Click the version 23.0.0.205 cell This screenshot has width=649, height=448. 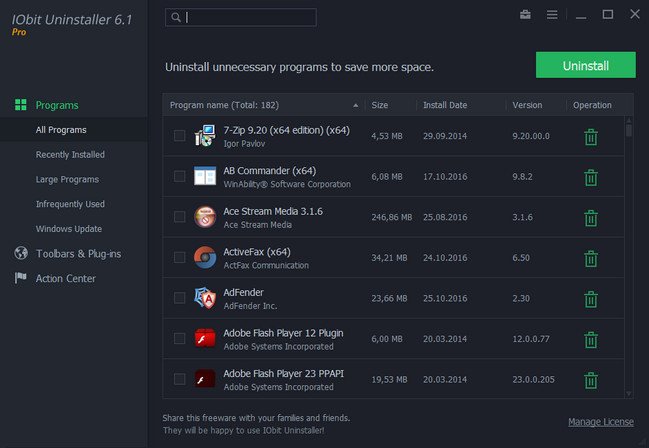pos(533,380)
